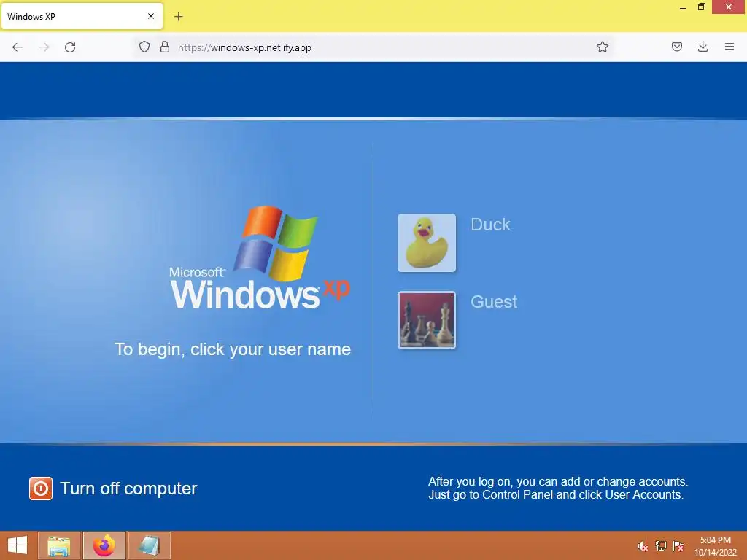Viewport: 747px width, 560px height.
Task: Open the tracking protection shield icon
Action: (144, 47)
